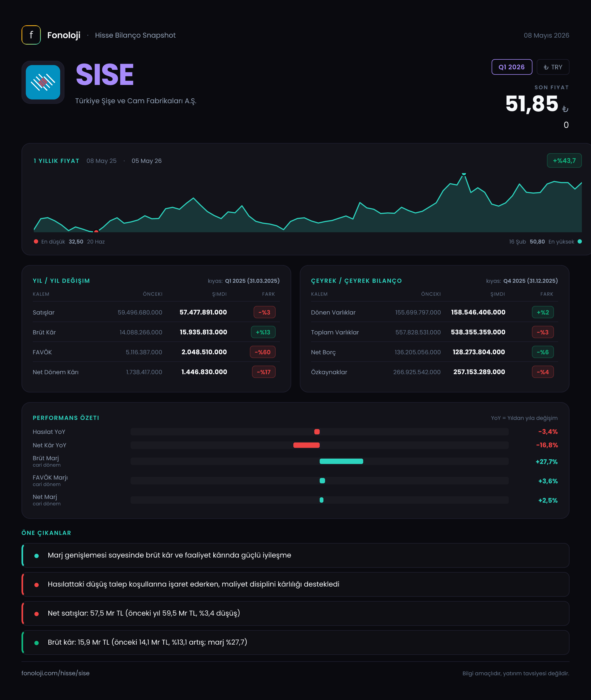Click the Q1 2025 (31.03.2025) comparison label

click(252, 281)
